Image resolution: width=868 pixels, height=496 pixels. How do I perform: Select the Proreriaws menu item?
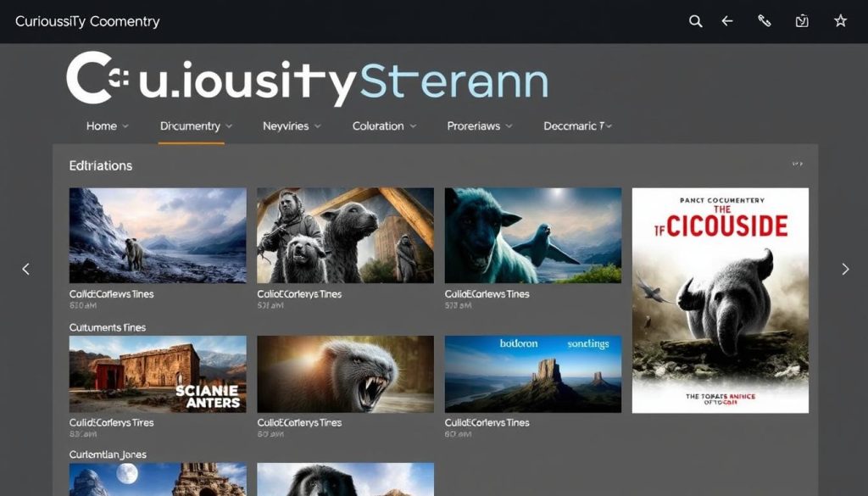pos(473,125)
